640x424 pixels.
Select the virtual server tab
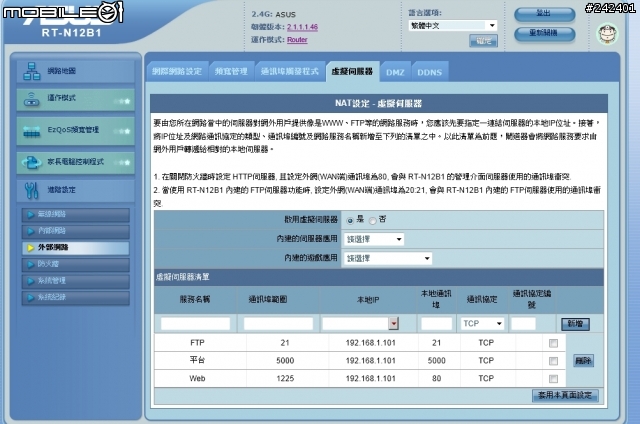click(x=353, y=72)
